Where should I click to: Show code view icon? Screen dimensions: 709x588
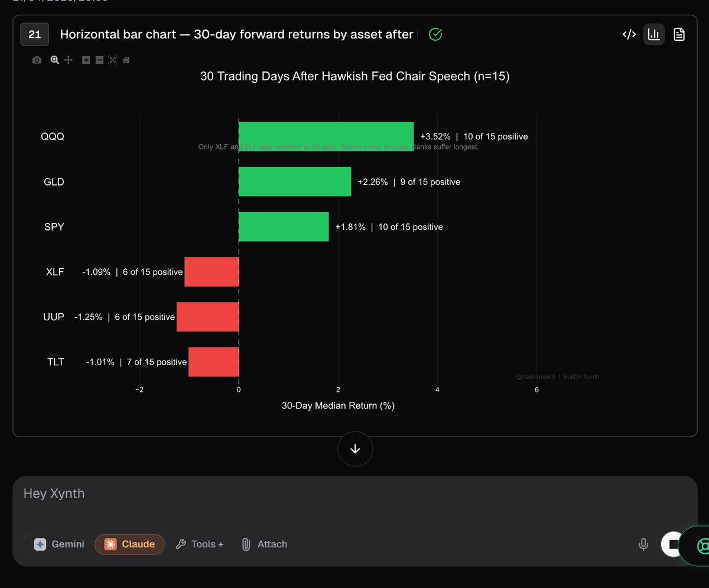(x=629, y=34)
